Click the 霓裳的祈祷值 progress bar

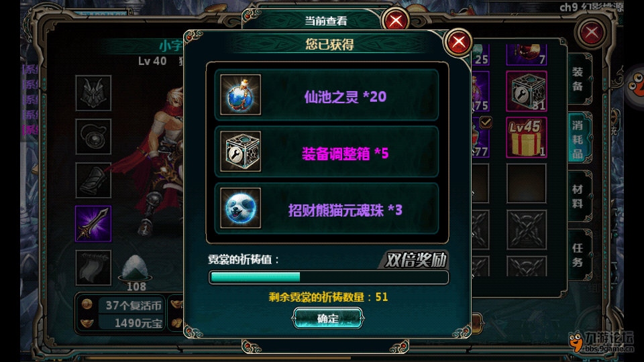(x=329, y=278)
